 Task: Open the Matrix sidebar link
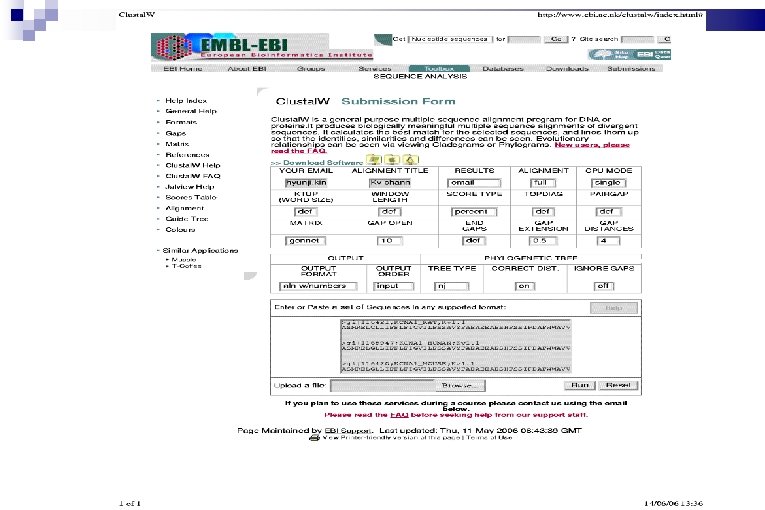[177, 144]
